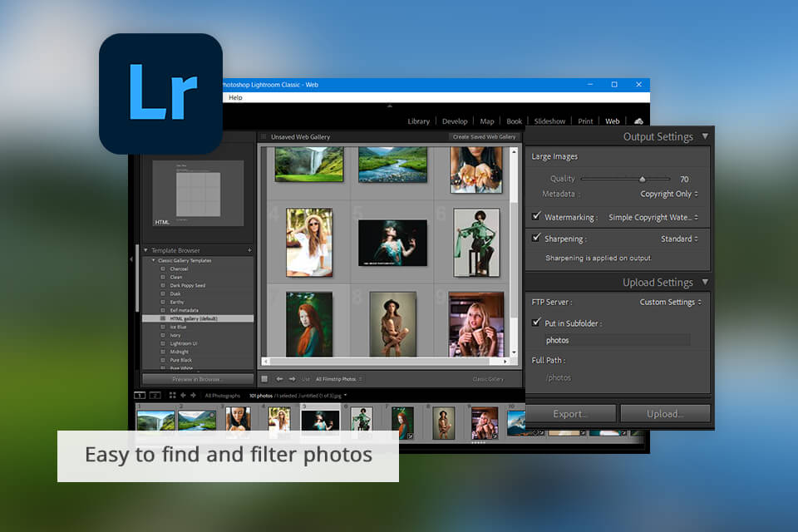Click the Clean template icon
This screenshot has height=532, width=798.
[x=163, y=277]
